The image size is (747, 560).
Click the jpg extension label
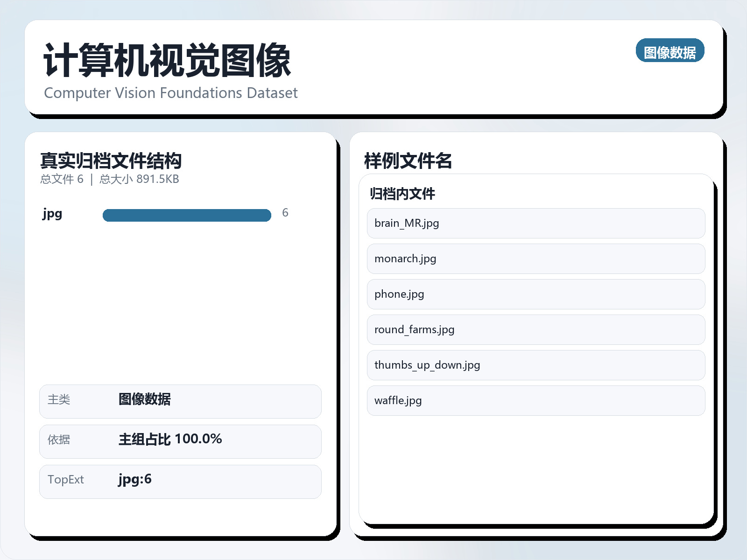(x=52, y=214)
